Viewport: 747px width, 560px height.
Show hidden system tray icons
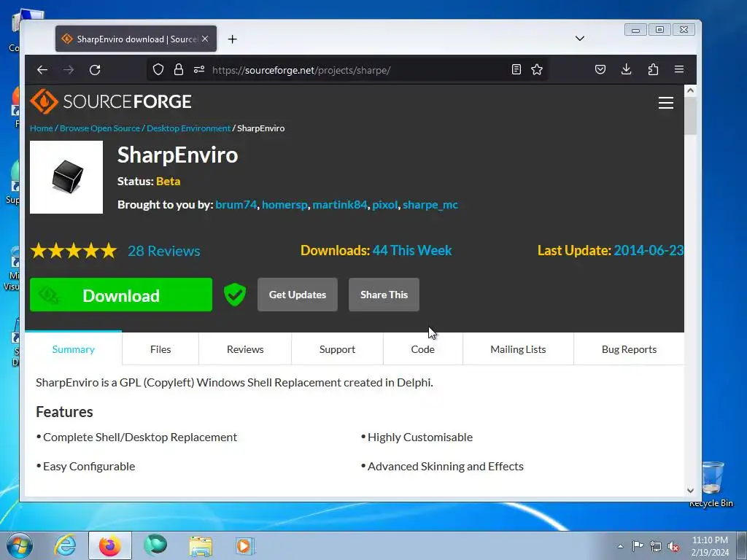[620, 546]
